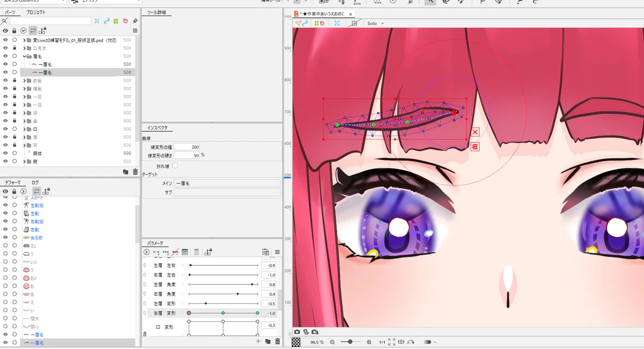The width and height of the screenshot is (644, 349).
Task: Click the 線変形の幅 input field showing 200
Action: point(187,147)
